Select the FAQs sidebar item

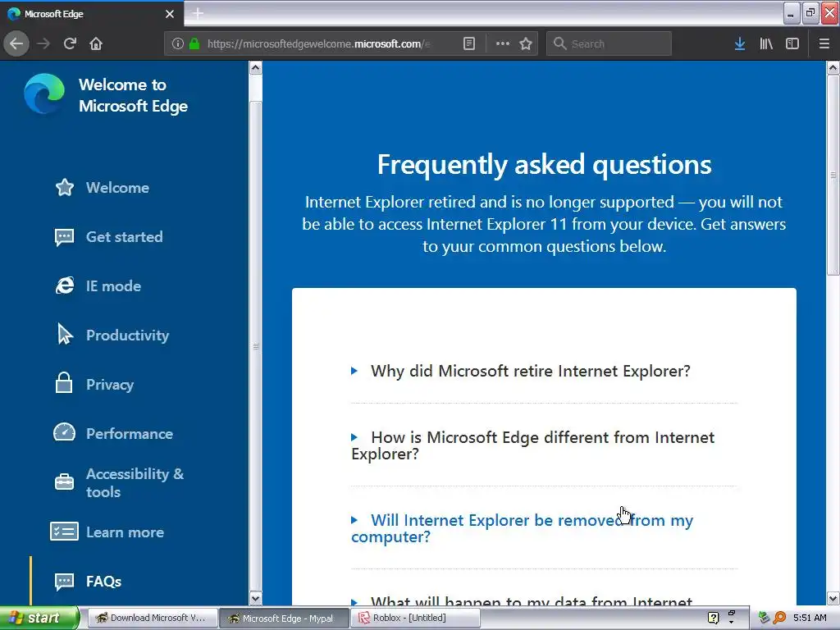tap(89, 582)
